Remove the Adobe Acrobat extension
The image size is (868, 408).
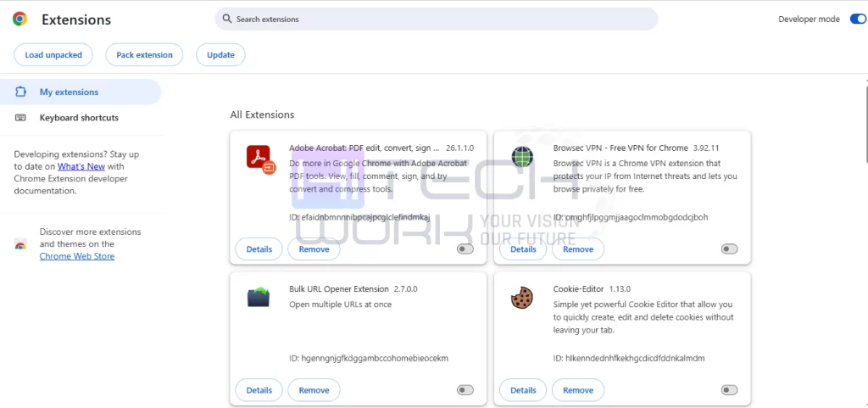point(314,249)
